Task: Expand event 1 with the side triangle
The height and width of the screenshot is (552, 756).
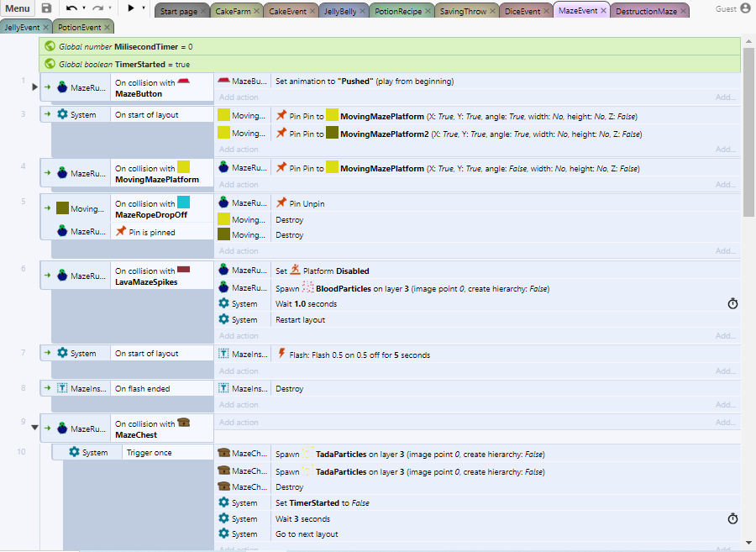Action: (34, 87)
